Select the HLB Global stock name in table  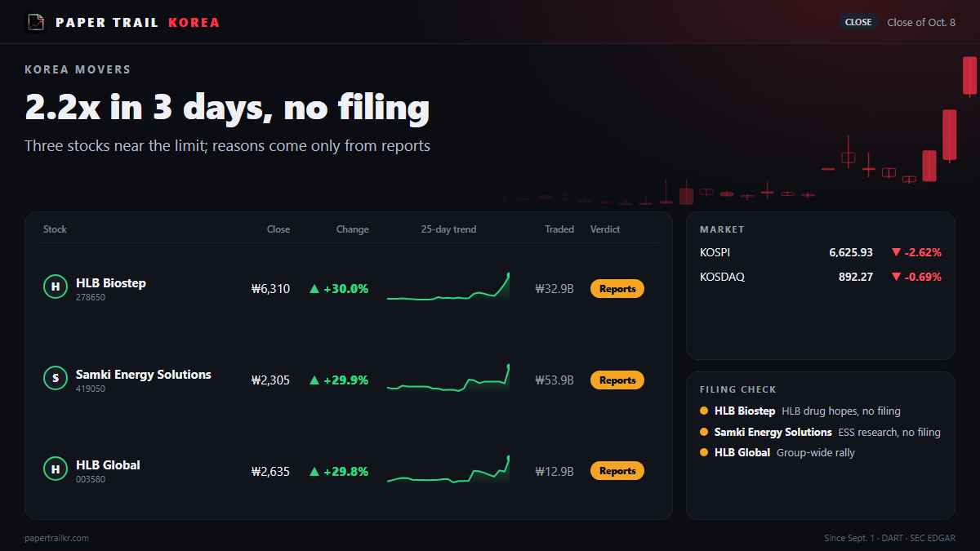108,464
